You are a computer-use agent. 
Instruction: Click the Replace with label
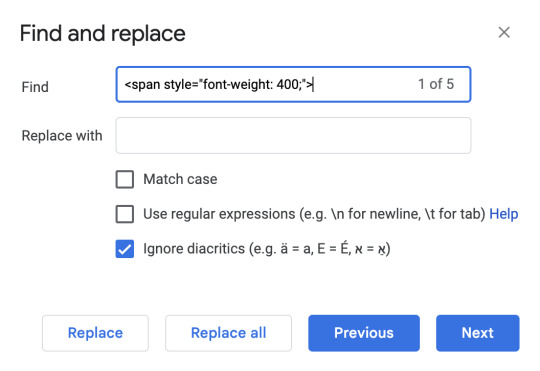click(x=62, y=136)
